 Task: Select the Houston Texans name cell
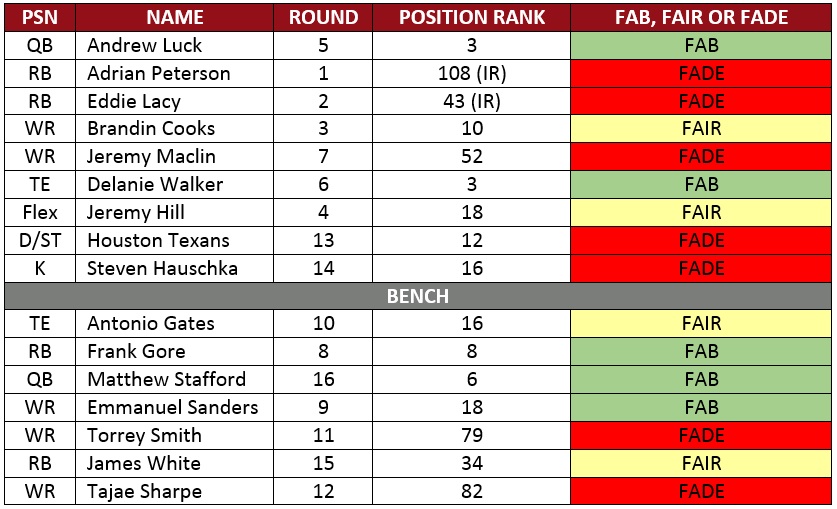pyautogui.click(x=175, y=240)
